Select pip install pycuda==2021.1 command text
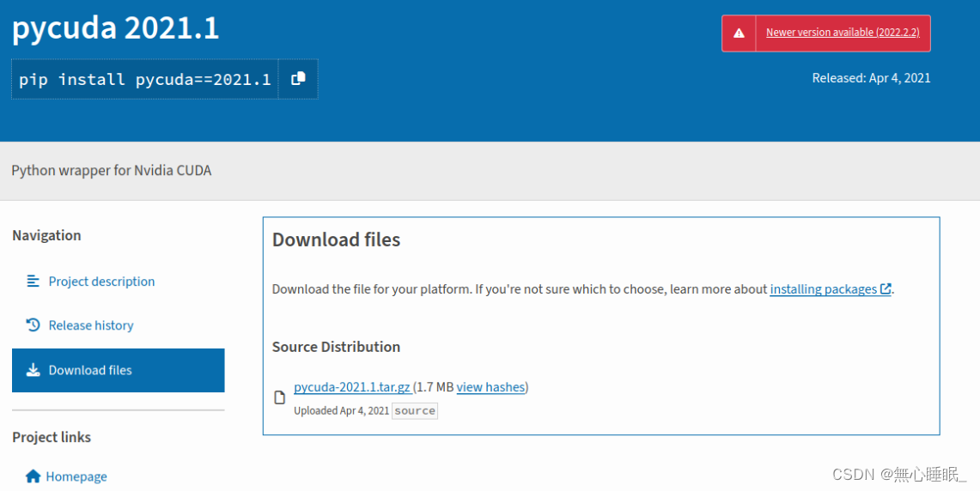Screen dimensions: 980x491 pyautogui.click(x=145, y=79)
